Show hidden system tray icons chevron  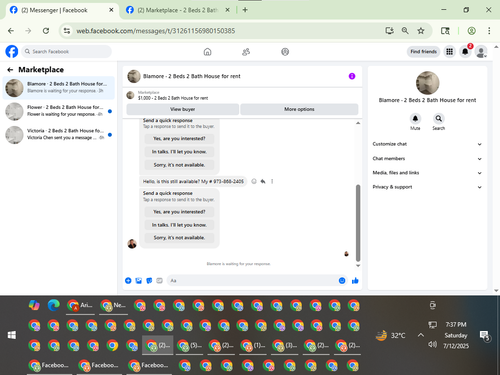tap(421, 335)
